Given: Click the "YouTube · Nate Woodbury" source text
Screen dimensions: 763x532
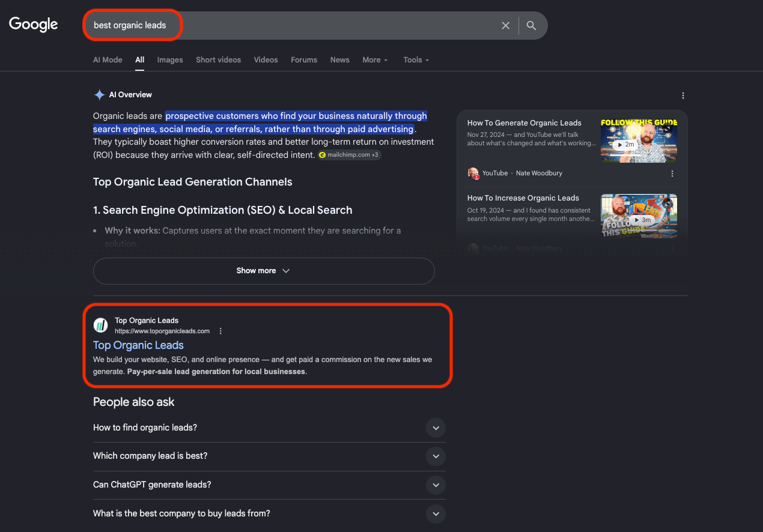Looking at the screenshot, I should (x=522, y=174).
